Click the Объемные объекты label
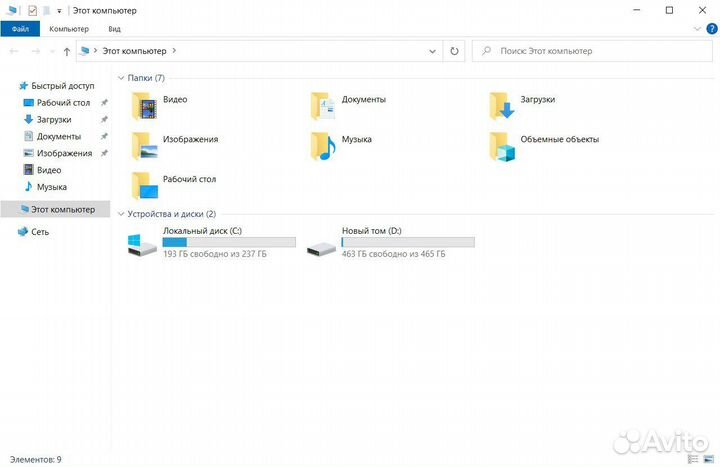The image size is (720, 467). [x=560, y=139]
